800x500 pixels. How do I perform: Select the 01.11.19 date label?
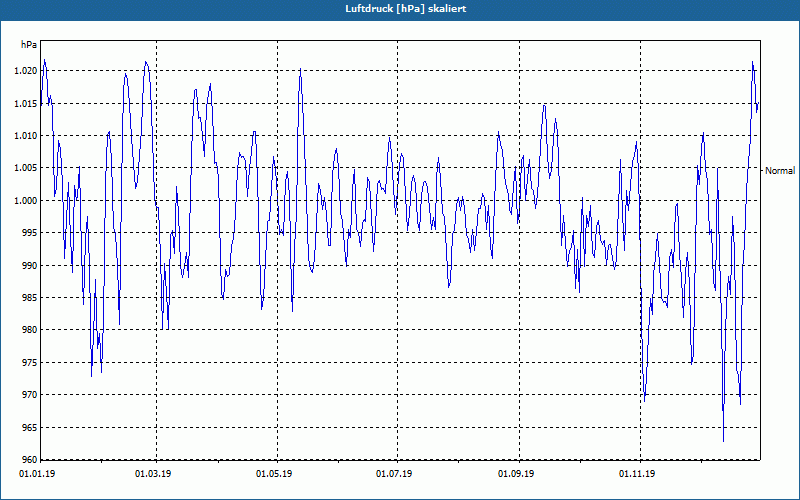[637, 474]
